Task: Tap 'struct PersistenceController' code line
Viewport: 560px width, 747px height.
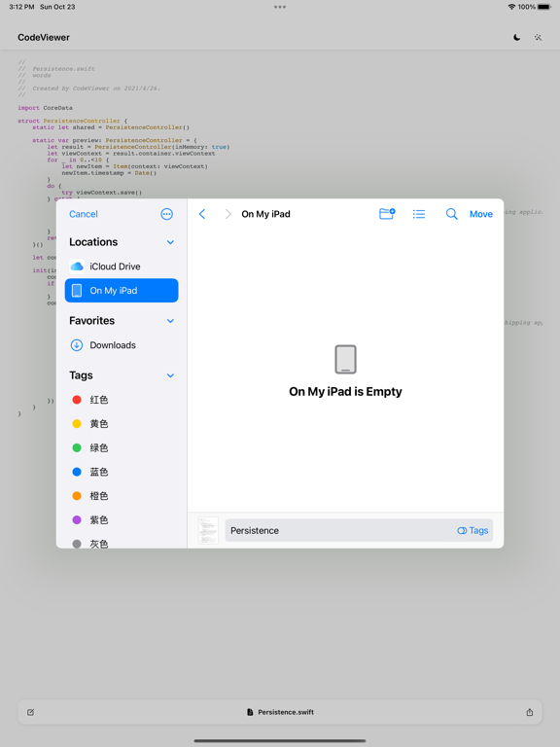Action: (72, 121)
